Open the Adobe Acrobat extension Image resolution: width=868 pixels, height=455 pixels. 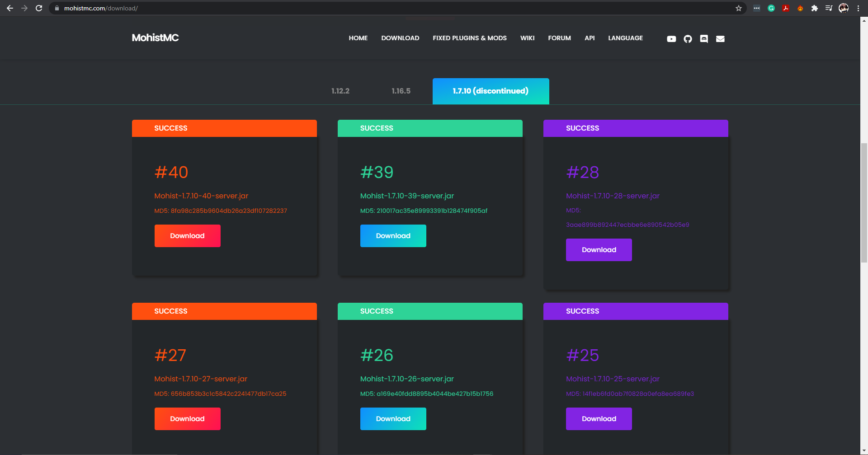coord(786,8)
